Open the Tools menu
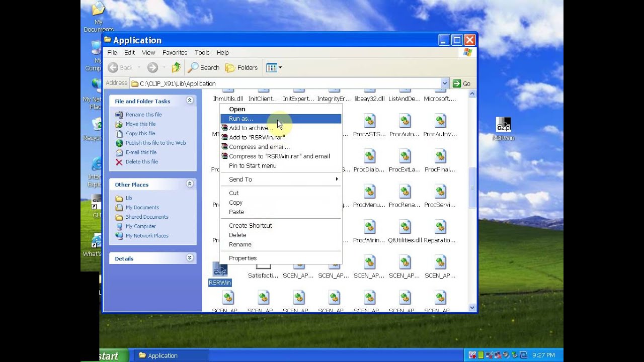This screenshot has width=644, height=362. pyautogui.click(x=202, y=52)
